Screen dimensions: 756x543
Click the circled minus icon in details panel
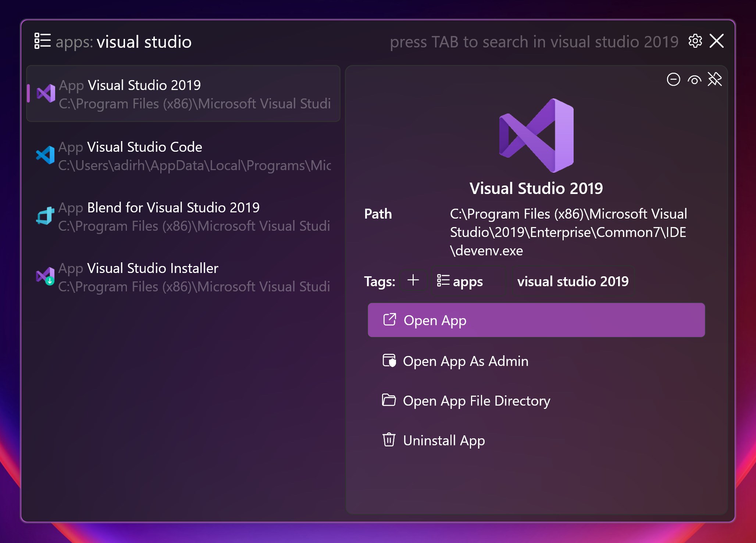673,79
